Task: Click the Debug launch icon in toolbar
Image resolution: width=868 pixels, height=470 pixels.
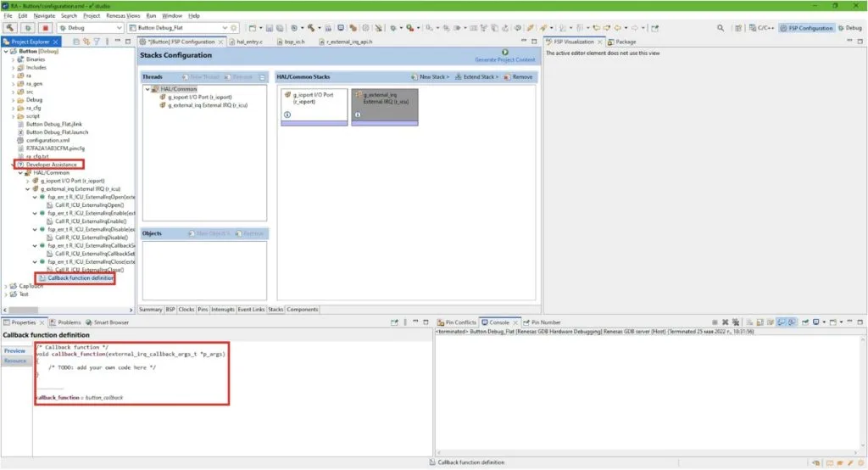Action: click(28, 28)
